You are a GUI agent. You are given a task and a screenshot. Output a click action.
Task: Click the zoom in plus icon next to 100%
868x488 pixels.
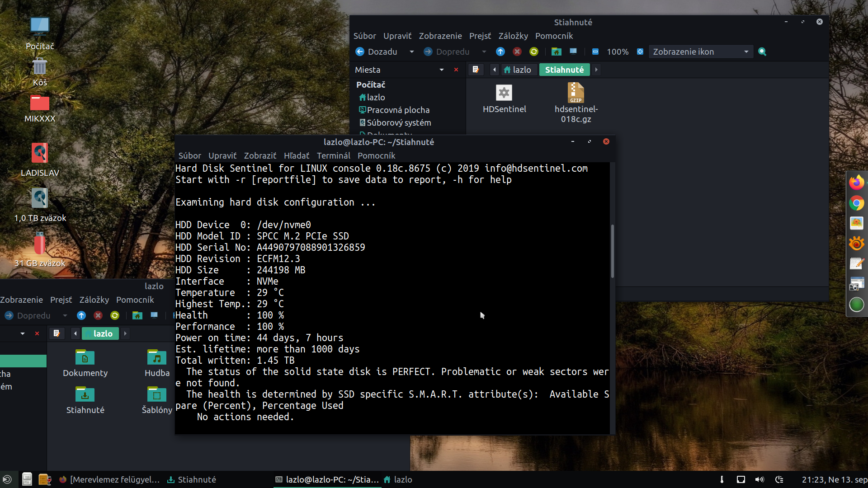pos(640,52)
